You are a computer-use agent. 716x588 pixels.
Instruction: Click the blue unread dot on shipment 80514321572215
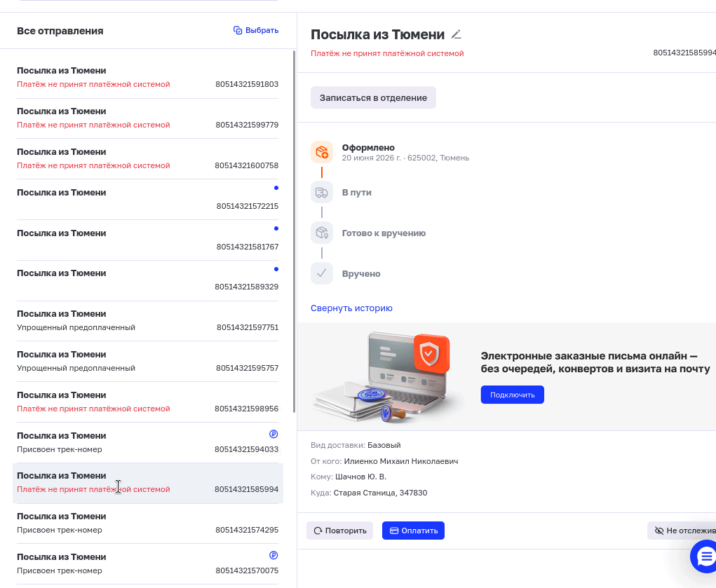tap(276, 188)
